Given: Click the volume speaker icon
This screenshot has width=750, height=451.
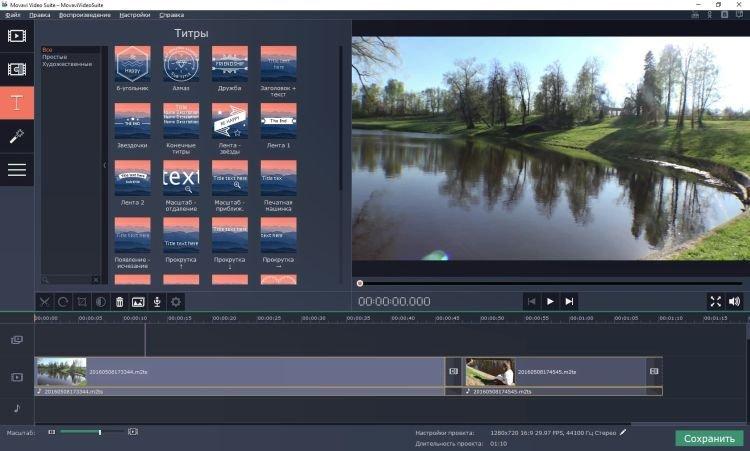Looking at the screenshot, I should (734, 301).
